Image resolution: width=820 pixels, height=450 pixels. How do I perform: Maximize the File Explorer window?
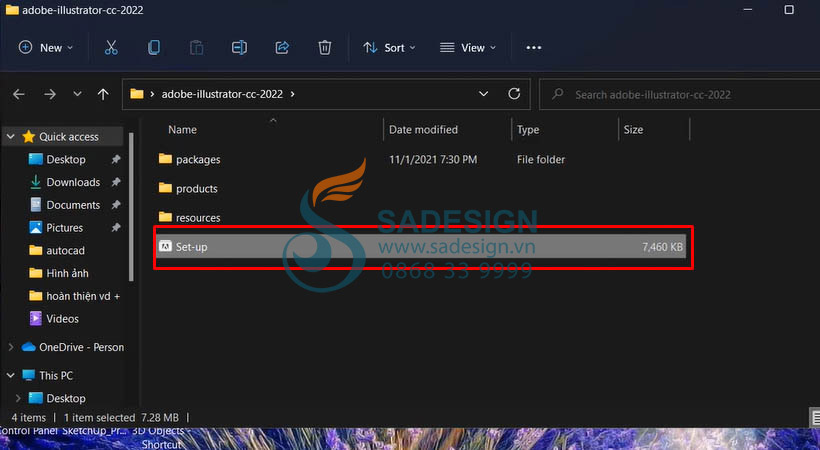[789, 9]
